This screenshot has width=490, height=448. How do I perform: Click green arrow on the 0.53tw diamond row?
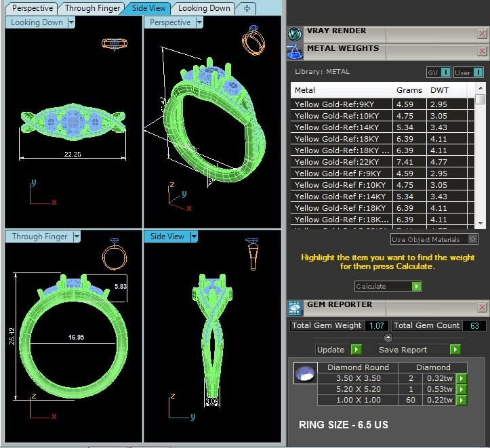tap(461, 390)
